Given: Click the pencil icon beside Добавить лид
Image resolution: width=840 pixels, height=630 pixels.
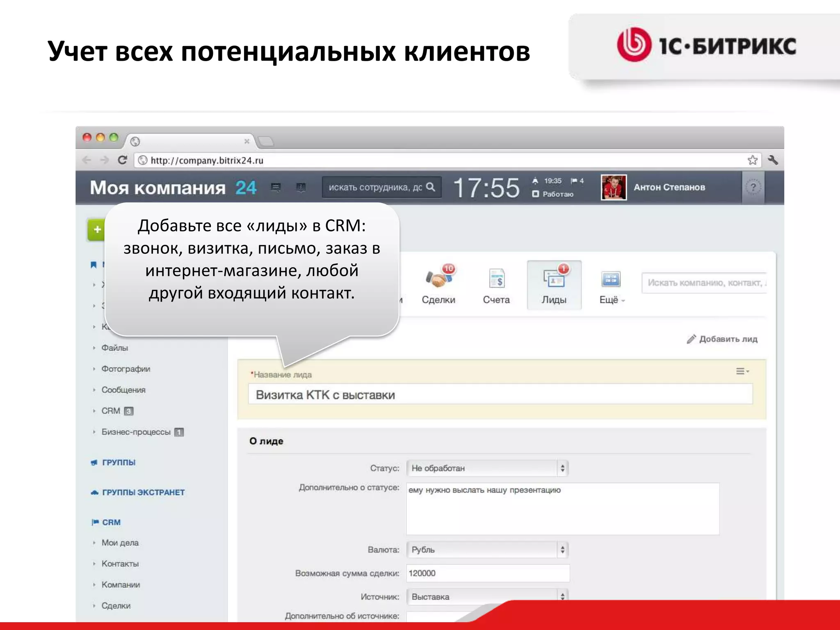Looking at the screenshot, I should coord(692,339).
